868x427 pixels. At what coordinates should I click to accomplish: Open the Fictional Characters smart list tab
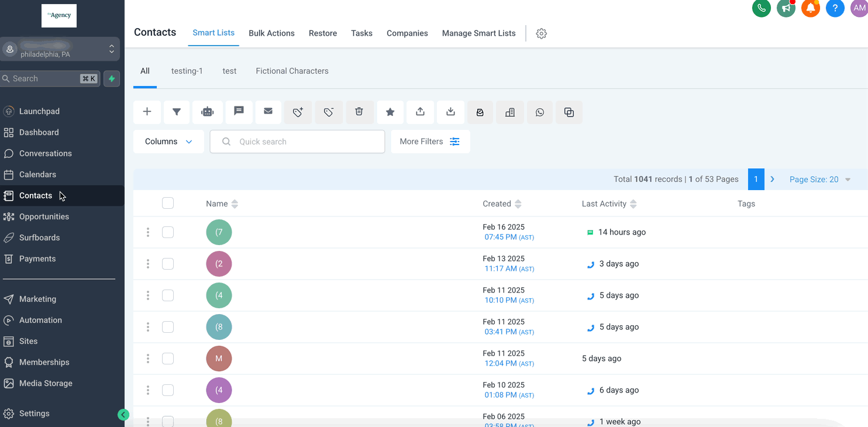292,71
